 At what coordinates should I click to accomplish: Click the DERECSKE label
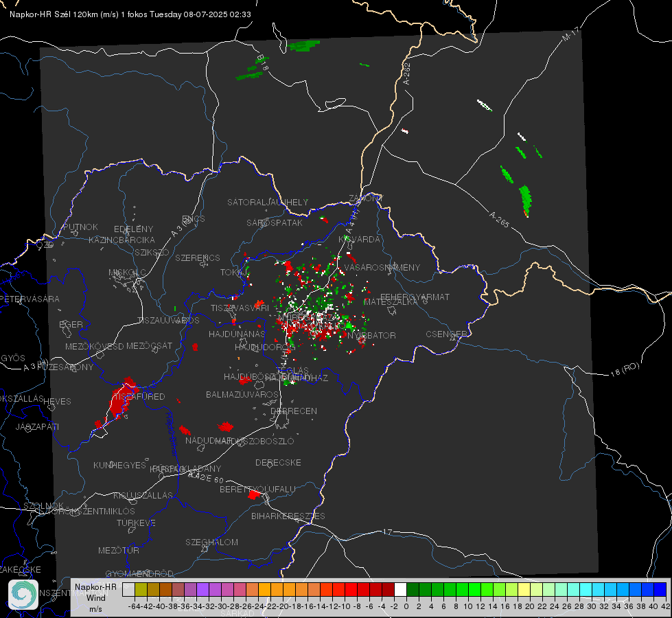pyautogui.click(x=278, y=463)
